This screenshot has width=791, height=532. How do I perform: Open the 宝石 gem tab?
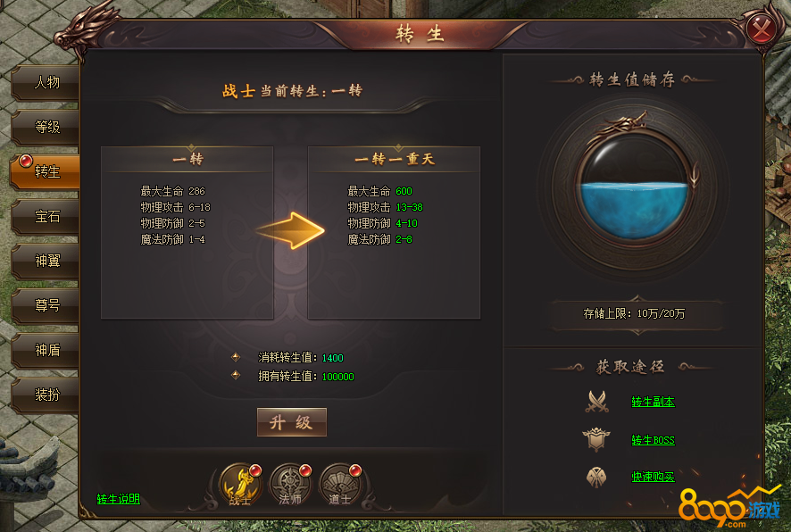click(46, 216)
